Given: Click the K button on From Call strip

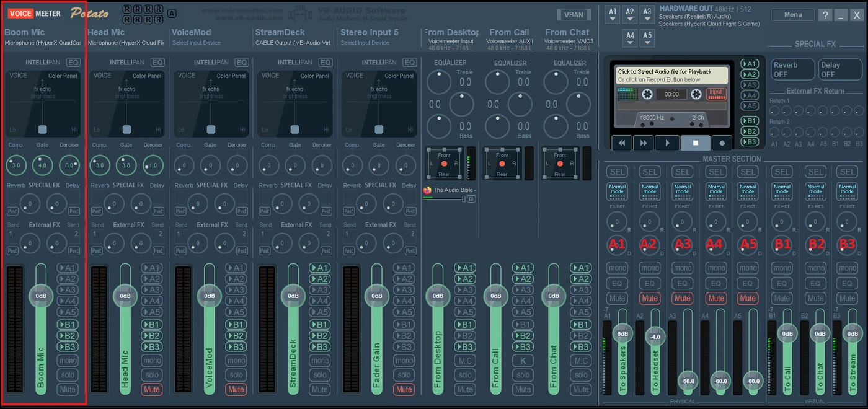Looking at the screenshot, I should click(x=523, y=361).
